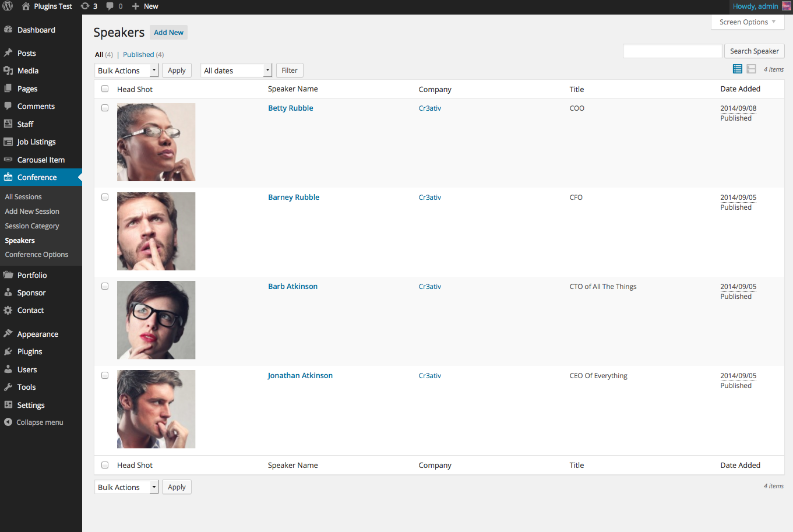Expand the All dates filter dropdown
Screen dimensions: 793x532
coord(236,71)
